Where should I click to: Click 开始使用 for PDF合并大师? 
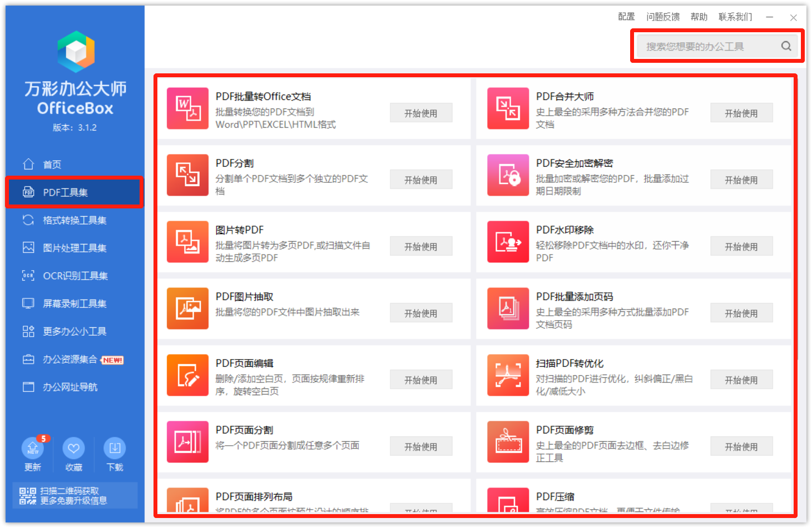tap(741, 113)
